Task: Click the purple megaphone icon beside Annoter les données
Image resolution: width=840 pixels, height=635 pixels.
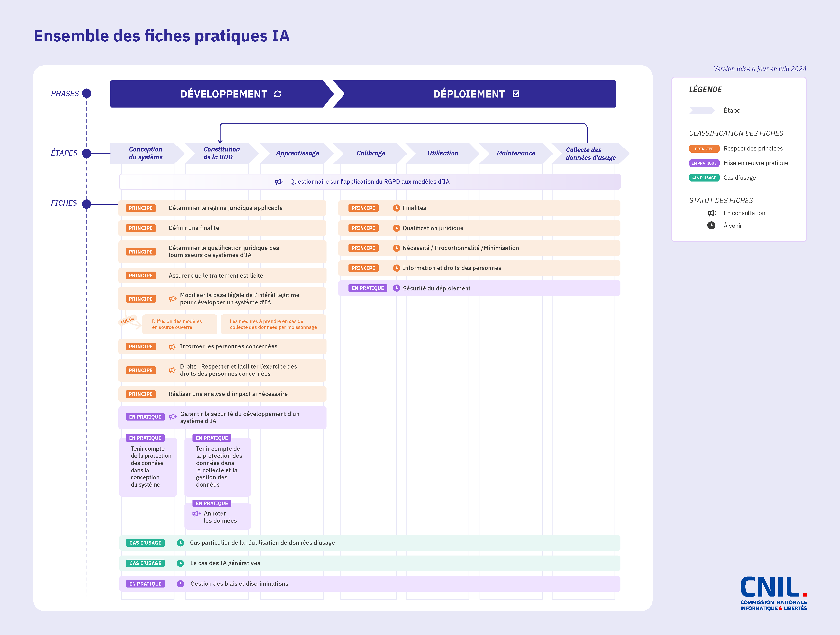Action: (x=196, y=514)
